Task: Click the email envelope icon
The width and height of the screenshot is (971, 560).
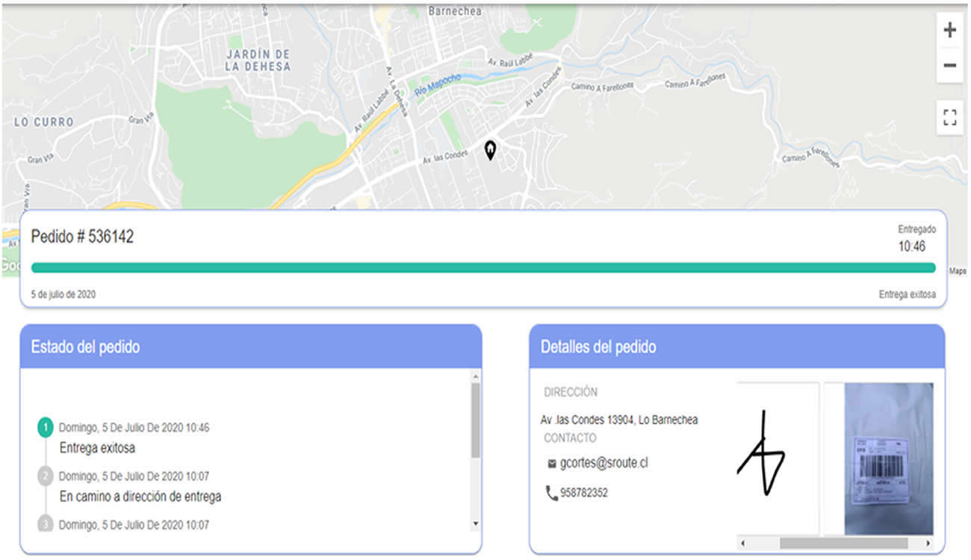Action: point(552,464)
